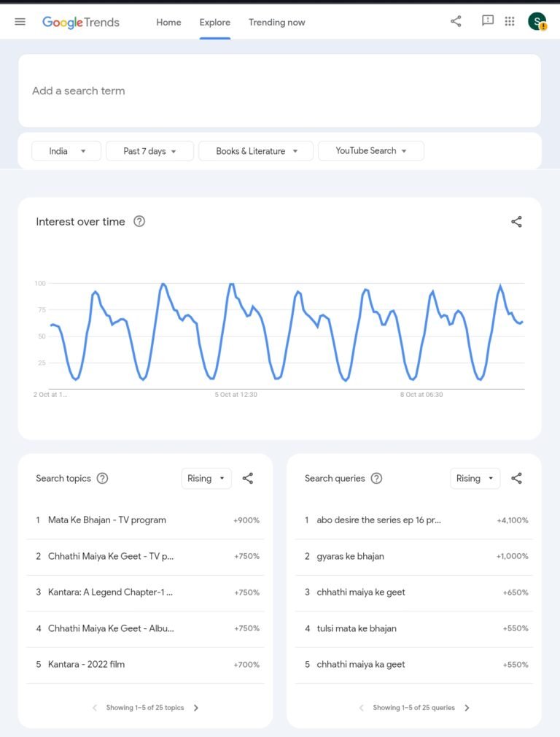Click the help icon next to Search queries
Viewport: 560px width, 737px height.
376,478
